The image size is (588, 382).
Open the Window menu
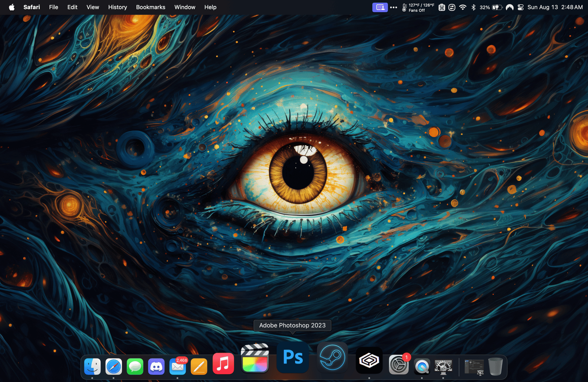(185, 7)
